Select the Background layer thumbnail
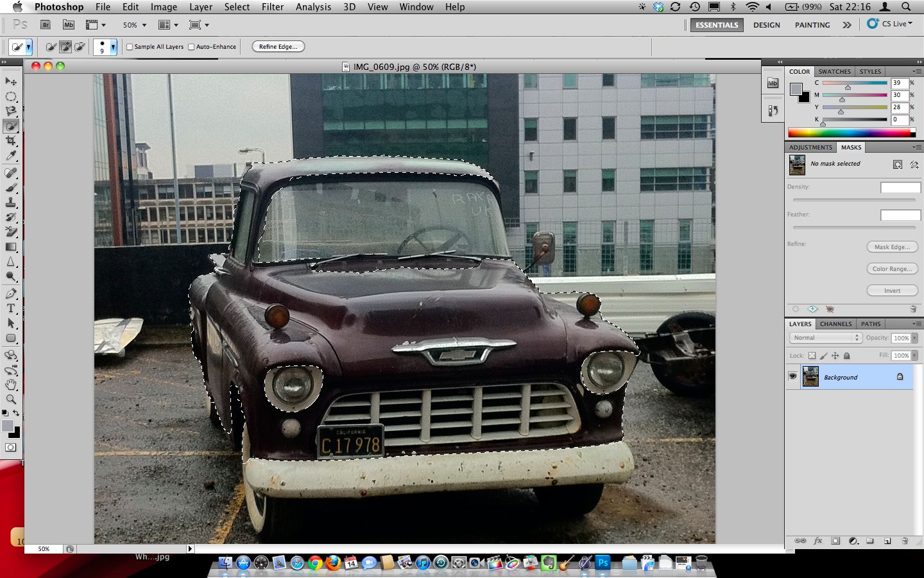 (x=810, y=377)
